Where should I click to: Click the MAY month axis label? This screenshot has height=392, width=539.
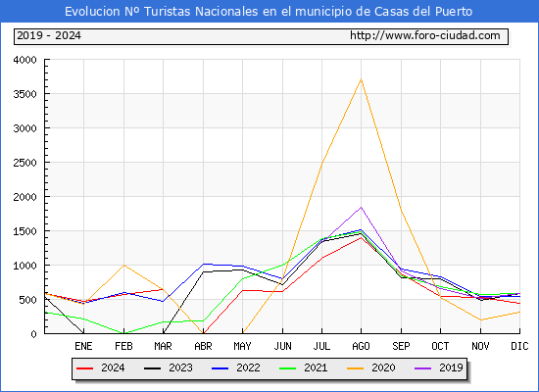[x=242, y=346]
